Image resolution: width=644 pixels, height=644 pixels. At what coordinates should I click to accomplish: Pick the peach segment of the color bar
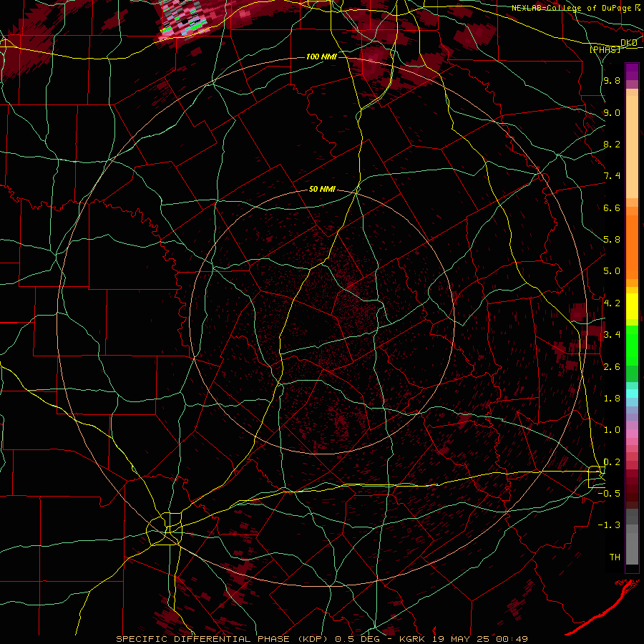click(x=632, y=144)
